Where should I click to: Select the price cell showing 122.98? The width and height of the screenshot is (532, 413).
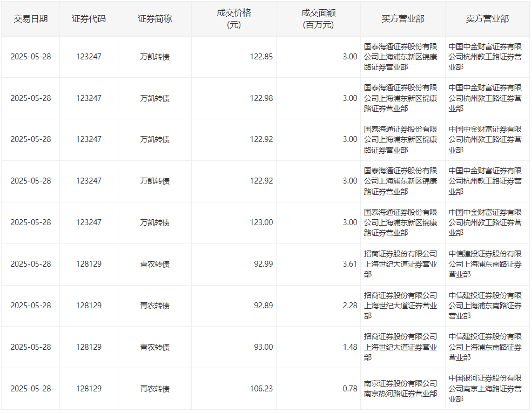point(261,98)
